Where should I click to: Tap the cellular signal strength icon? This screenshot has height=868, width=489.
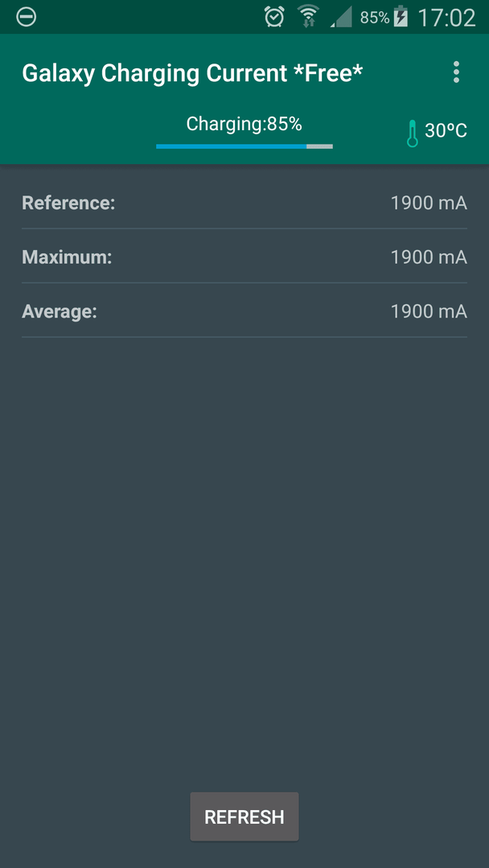[x=342, y=18]
